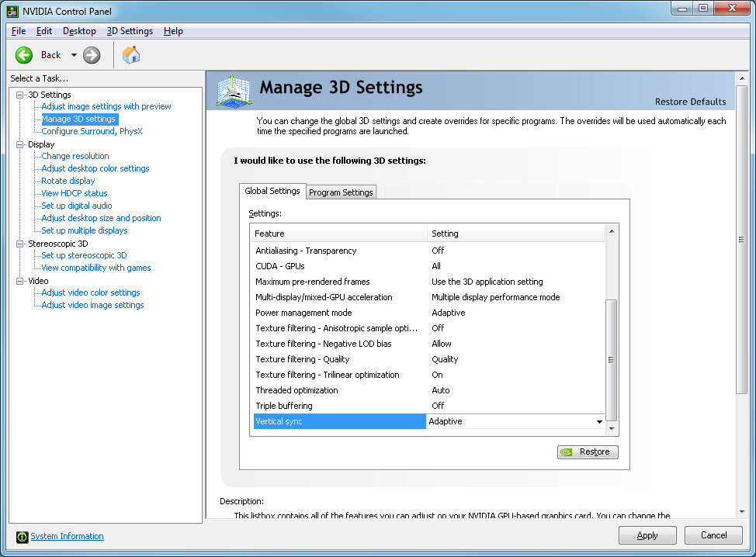Click the Restore Defaults link
The image size is (756, 557).
[x=691, y=102]
